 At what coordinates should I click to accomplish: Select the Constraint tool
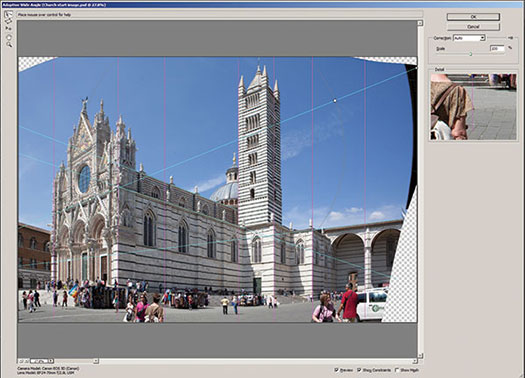8,14
